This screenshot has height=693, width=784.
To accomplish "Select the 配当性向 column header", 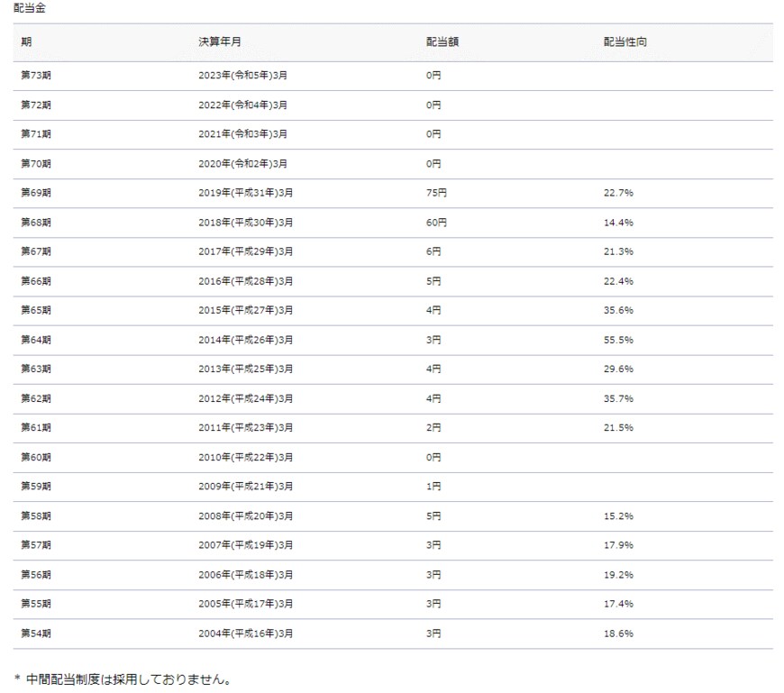I will pyautogui.click(x=624, y=42).
